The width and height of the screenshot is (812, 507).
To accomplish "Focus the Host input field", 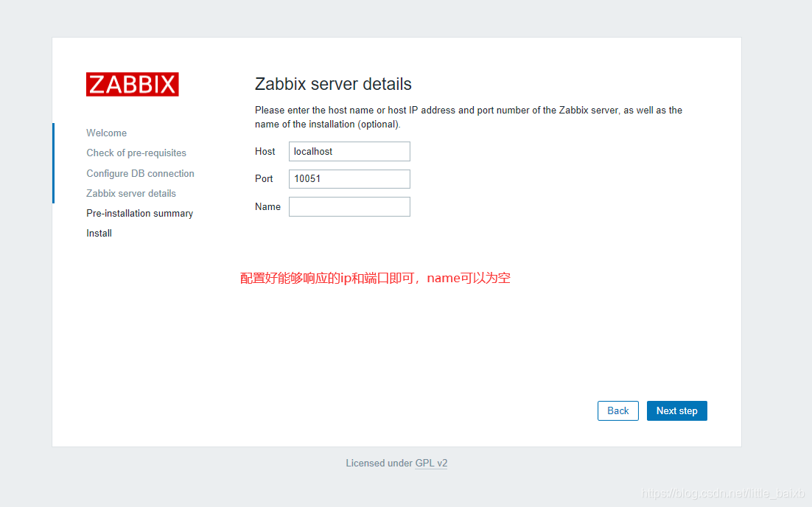I will click(349, 151).
